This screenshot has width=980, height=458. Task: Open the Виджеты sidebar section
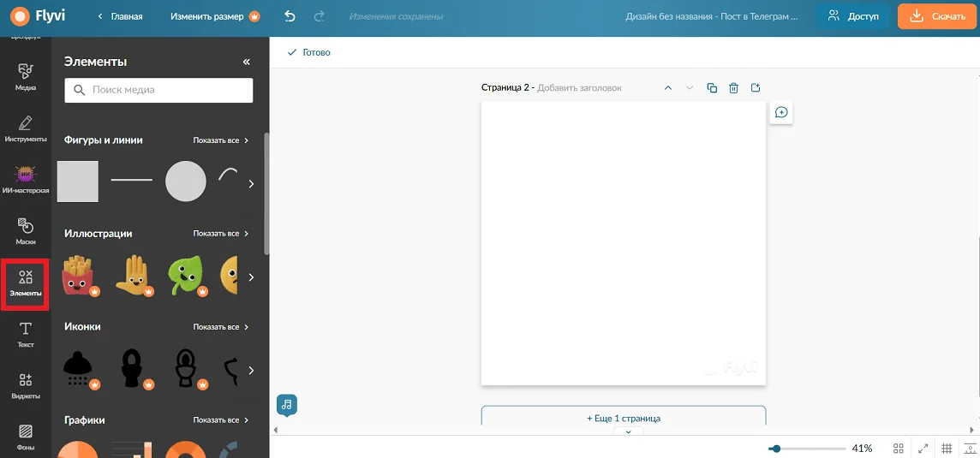[x=26, y=385]
